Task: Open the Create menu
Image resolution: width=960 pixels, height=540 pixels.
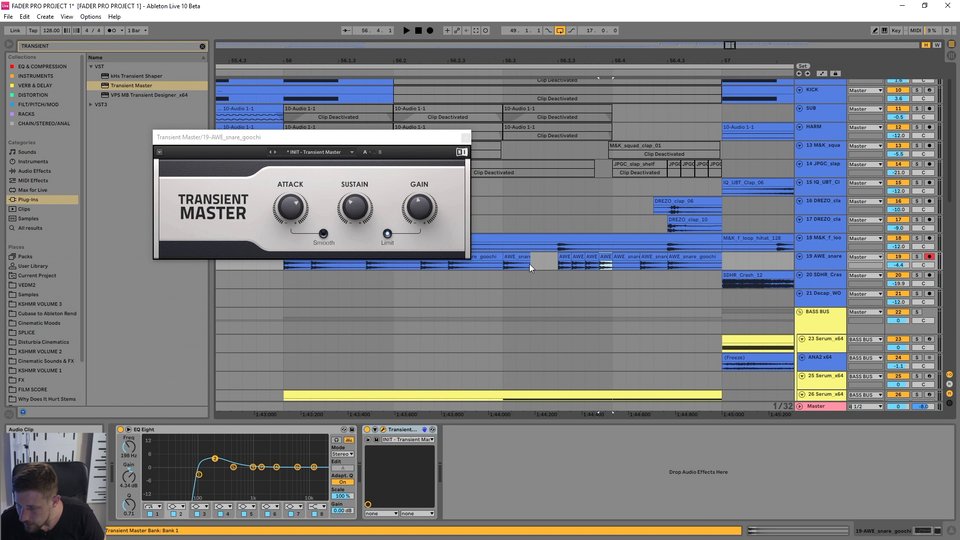Action: pyautogui.click(x=45, y=17)
